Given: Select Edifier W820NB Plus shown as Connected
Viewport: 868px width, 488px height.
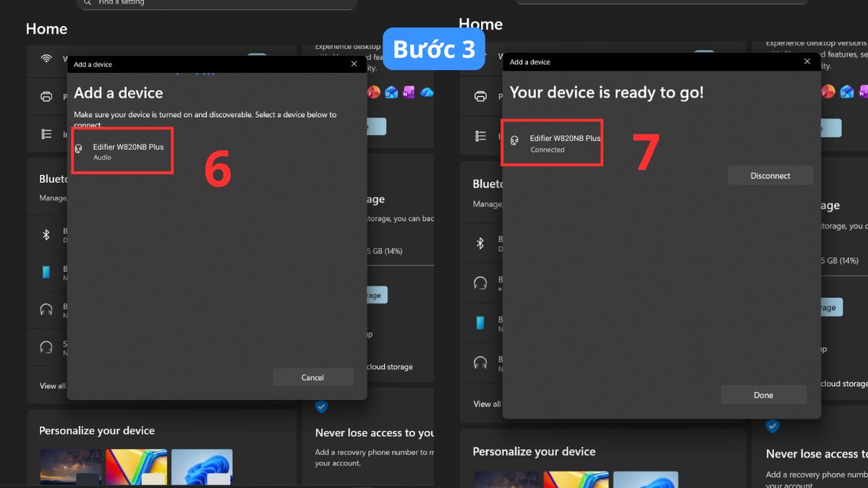Looking at the screenshot, I should click(x=552, y=143).
